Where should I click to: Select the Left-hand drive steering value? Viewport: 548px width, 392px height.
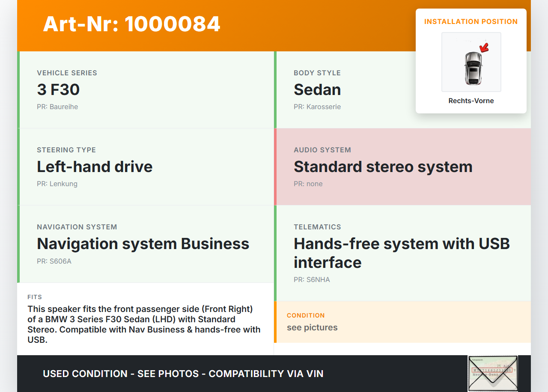click(95, 167)
